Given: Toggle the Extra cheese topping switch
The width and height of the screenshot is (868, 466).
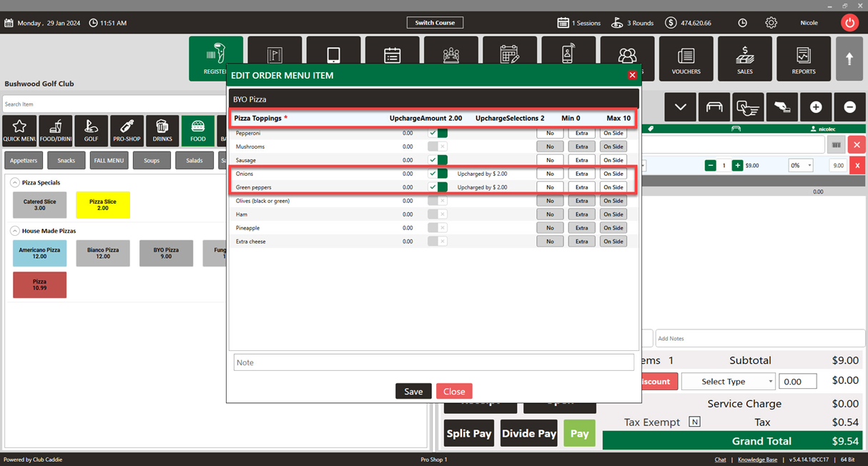Looking at the screenshot, I should pyautogui.click(x=438, y=242).
